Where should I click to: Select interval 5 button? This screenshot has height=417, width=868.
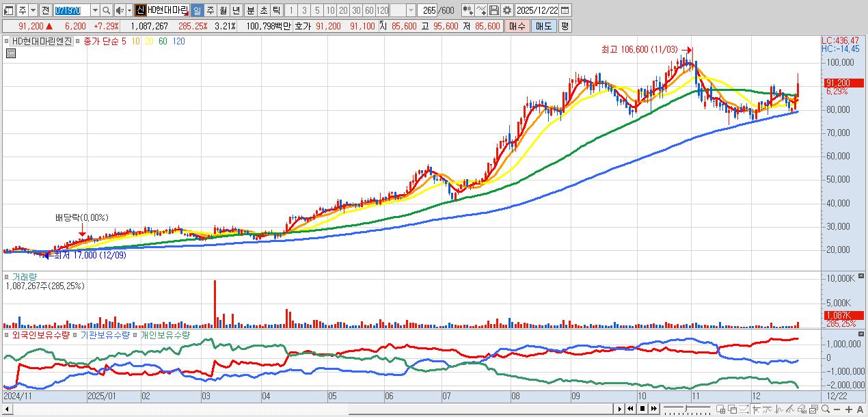pos(317,10)
